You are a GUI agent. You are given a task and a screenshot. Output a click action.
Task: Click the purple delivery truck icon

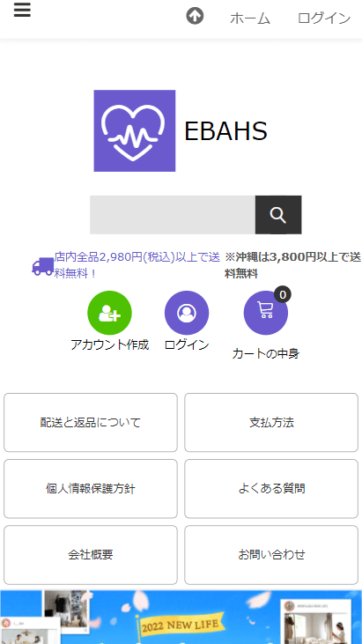(x=42, y=266)
